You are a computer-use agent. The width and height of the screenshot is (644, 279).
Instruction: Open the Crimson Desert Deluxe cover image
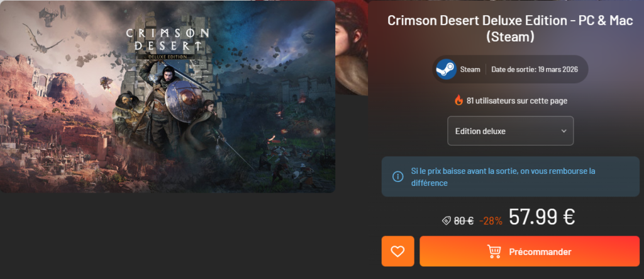[x=167, y=97]
